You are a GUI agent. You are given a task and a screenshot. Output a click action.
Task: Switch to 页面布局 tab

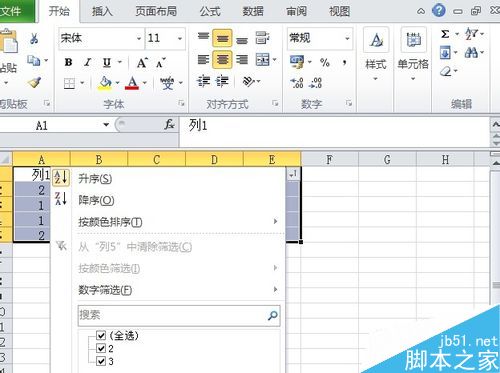tap(156, 11)
